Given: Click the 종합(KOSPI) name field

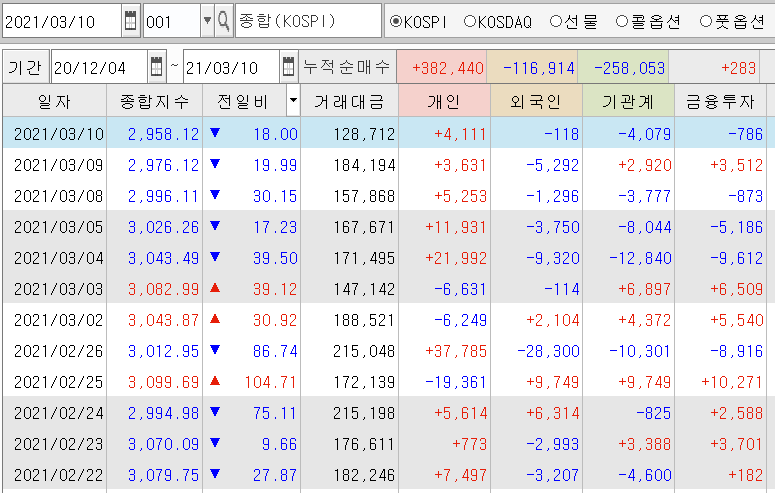Looking at the screenshot, I should 308,21.
